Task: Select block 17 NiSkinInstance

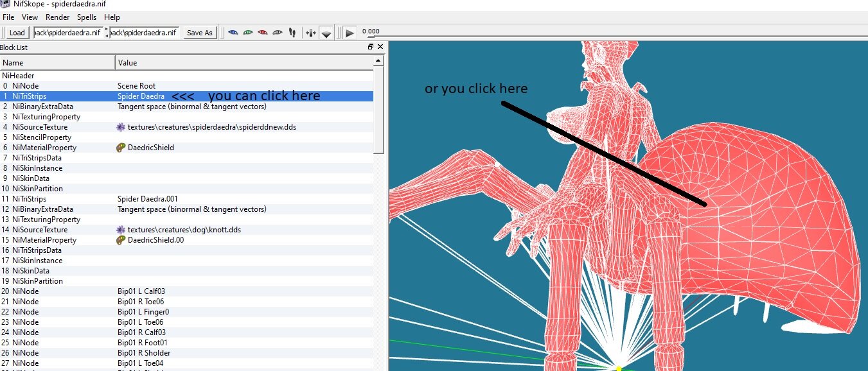Action: tap(186, 260)
